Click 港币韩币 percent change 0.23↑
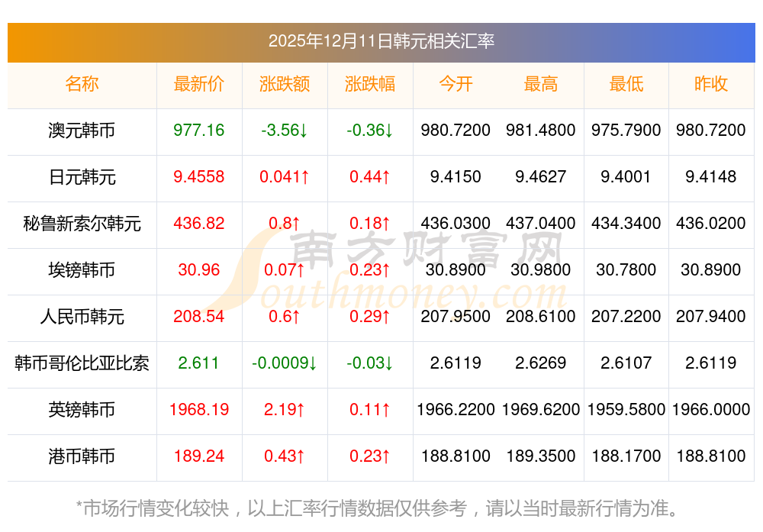 370,456
